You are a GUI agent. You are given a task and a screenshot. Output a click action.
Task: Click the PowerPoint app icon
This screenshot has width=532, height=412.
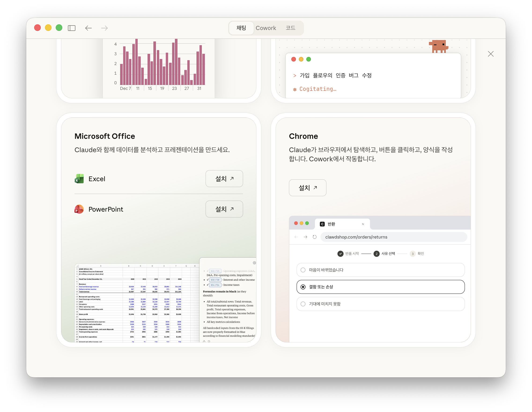point(79,209)
